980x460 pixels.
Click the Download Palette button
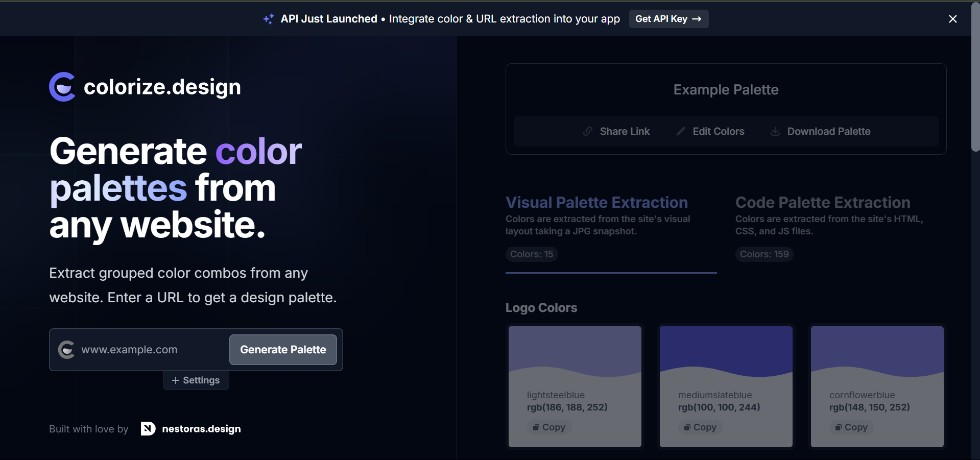(820, 131)
